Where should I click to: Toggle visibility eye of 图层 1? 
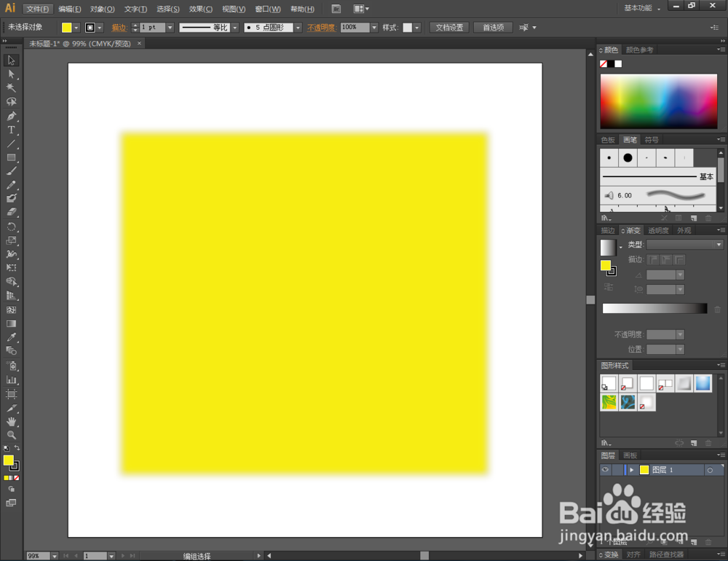pos(605,469)
